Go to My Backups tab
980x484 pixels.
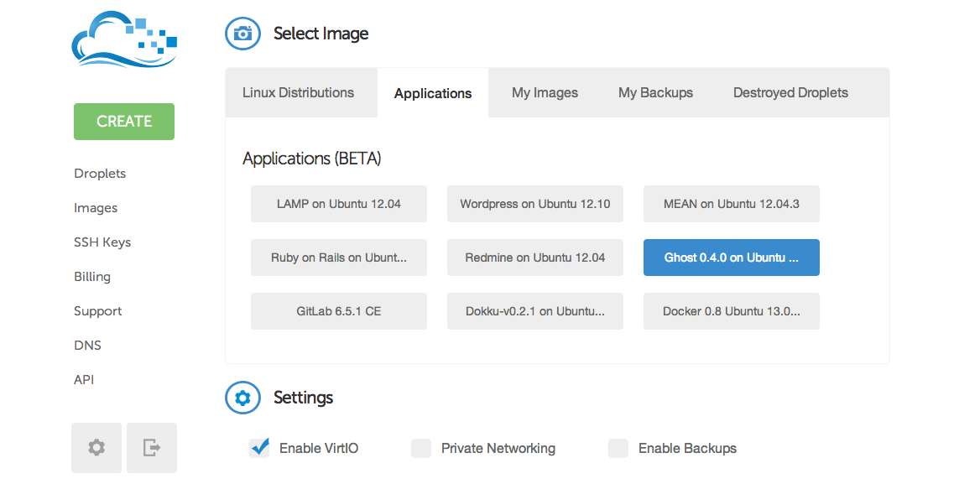[655, 92]
